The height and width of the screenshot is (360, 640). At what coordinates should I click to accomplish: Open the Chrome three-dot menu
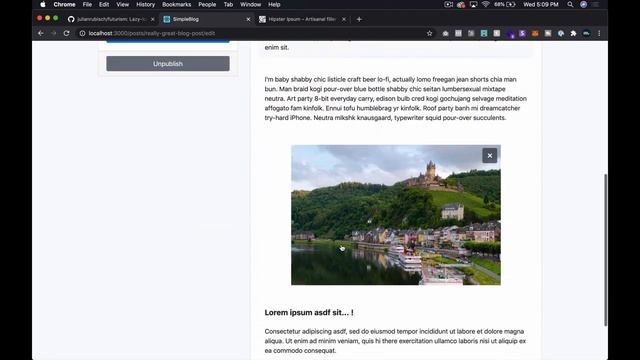pyautogui.click(x=599, y=33)
